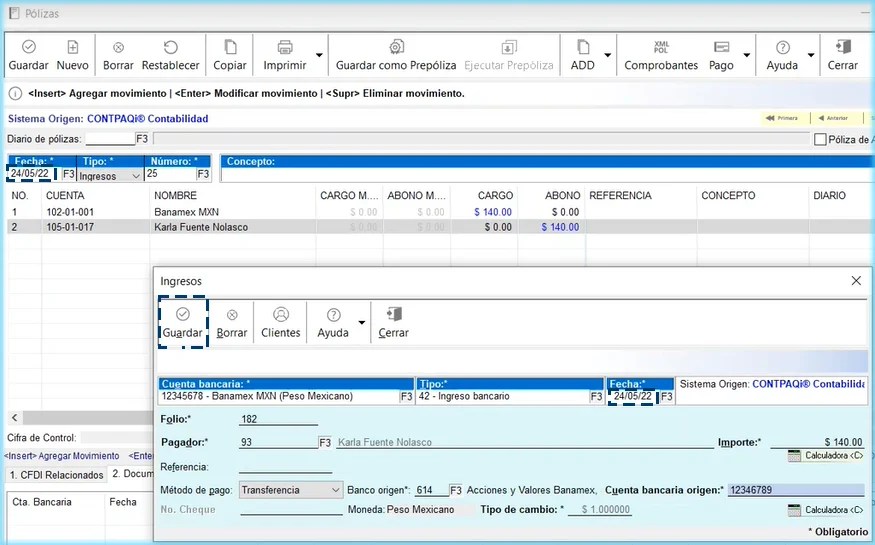Go to Primera póliza navigation button
The width and height of the screenshot is (875, 545).
point(782,118)
